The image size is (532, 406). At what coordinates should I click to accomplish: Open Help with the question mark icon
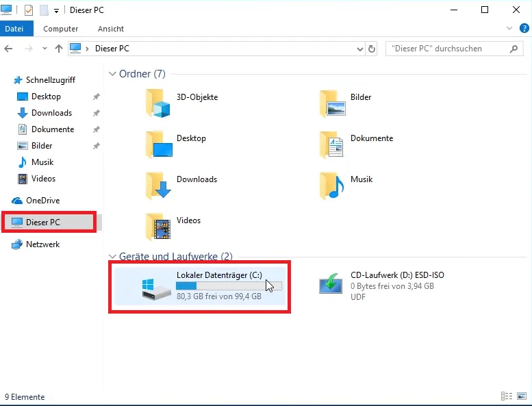524,28
